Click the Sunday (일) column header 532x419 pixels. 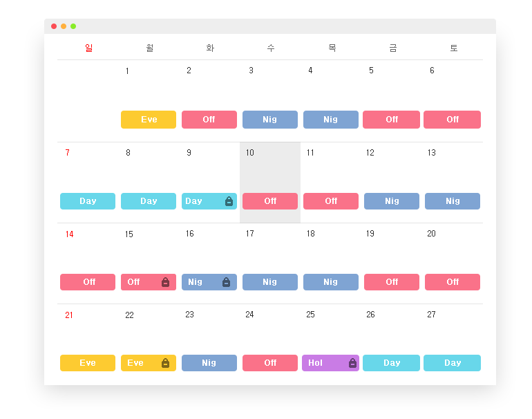pyautogui.click(x=88, y=48)
